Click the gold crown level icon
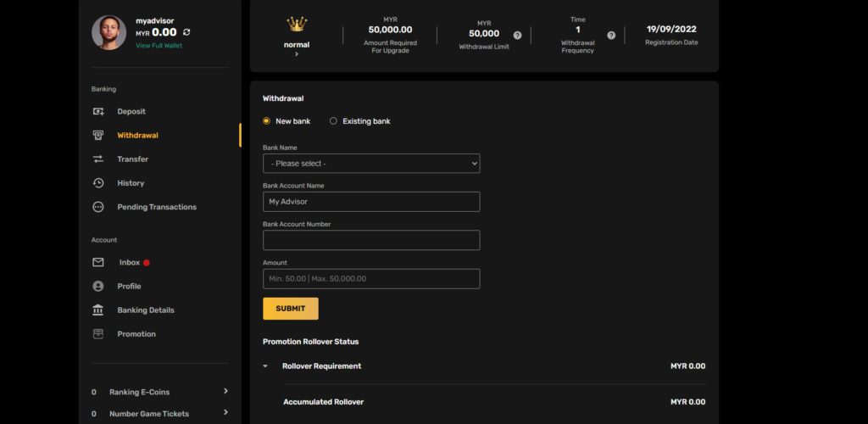 pos(297,24)
